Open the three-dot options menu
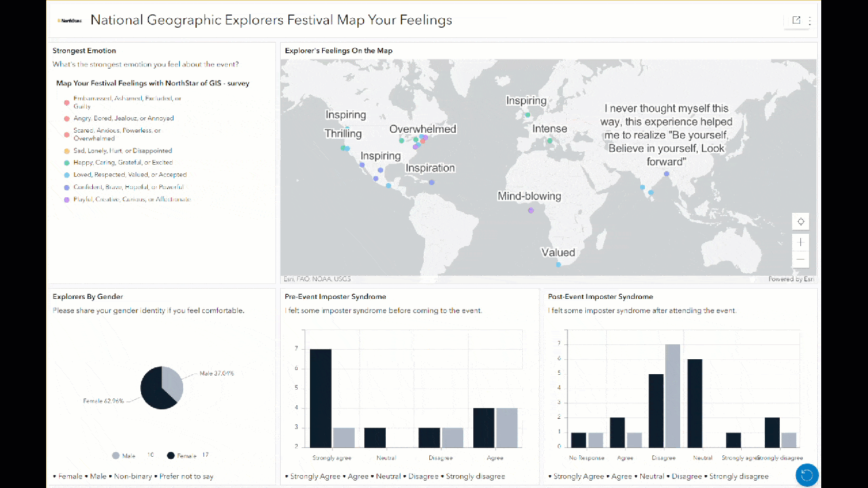The width and height of the screenshot is (868, 488). point(810,21)
